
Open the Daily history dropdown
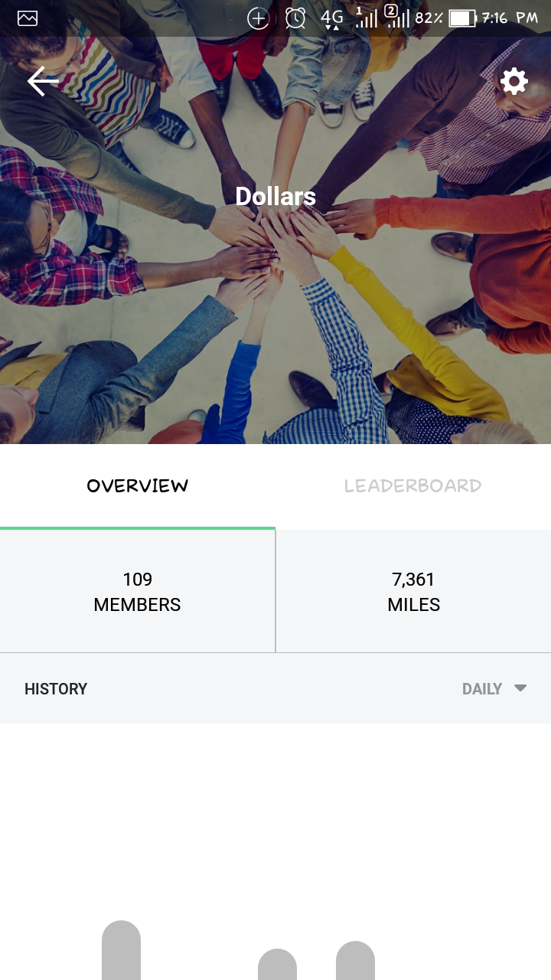[494, 688]
